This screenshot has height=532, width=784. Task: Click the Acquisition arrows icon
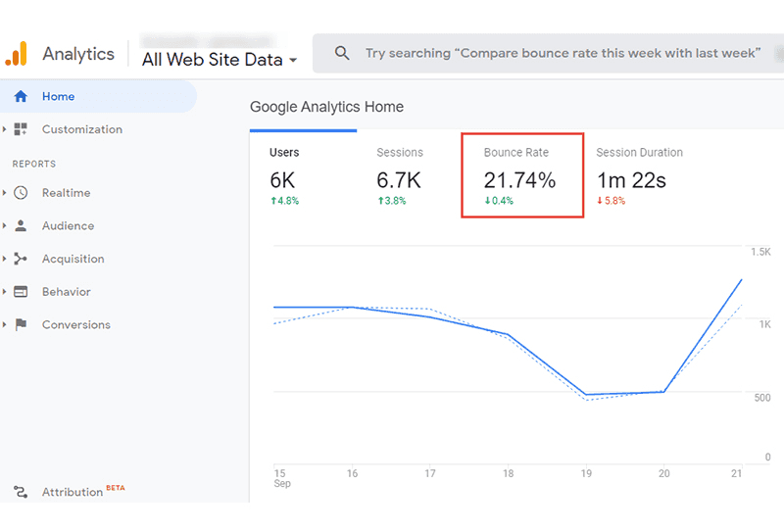tap(21, 259)
